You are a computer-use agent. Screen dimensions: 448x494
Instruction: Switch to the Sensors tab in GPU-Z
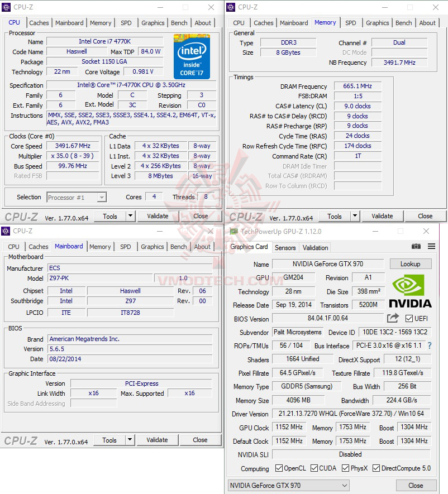285,247
